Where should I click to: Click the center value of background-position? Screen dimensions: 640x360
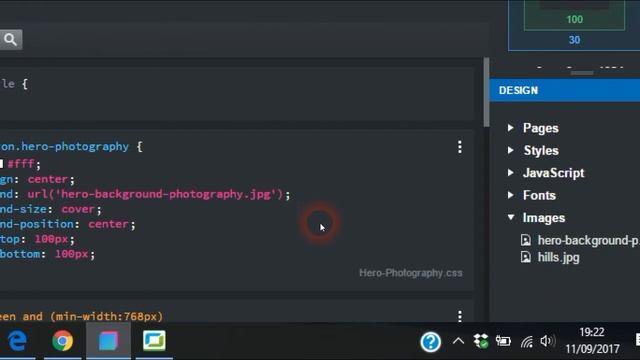click(109, 224)
